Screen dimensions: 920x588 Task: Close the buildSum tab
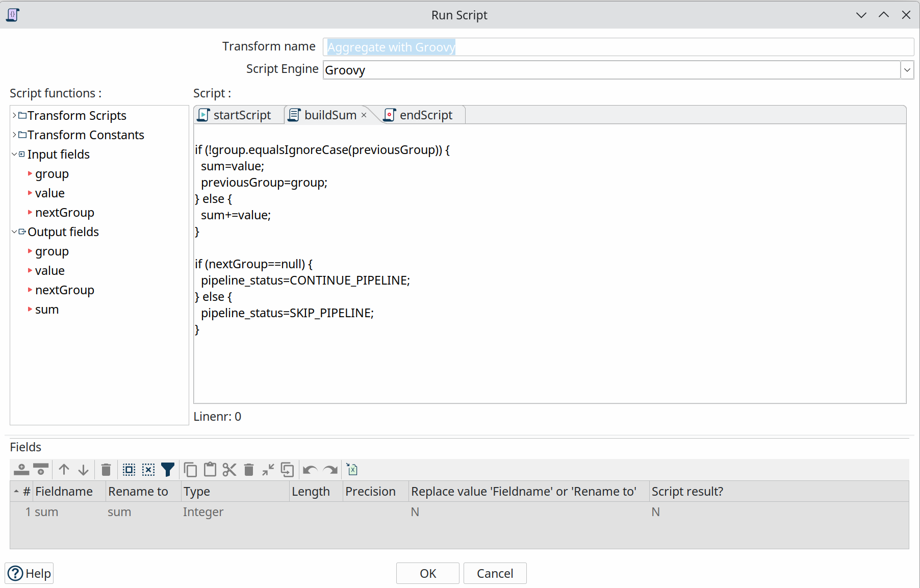[364, 115]
